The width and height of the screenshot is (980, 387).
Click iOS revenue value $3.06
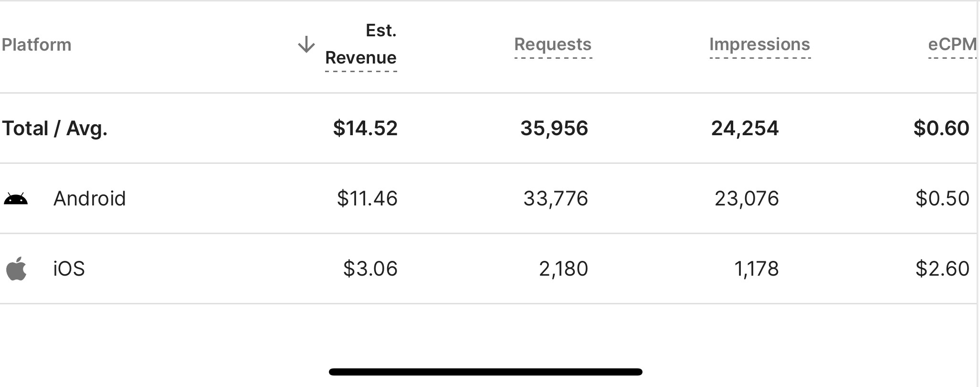(x=370, y=269)
